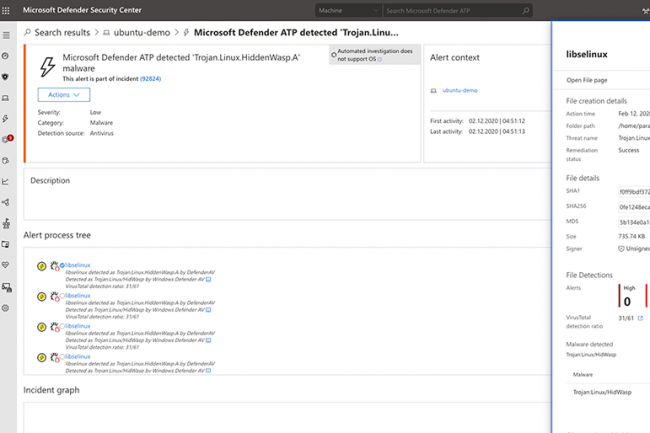Click the VirusTotal ratio value '31/61' in panel
This screenshot has width=650, height=433.
(626, 318)
